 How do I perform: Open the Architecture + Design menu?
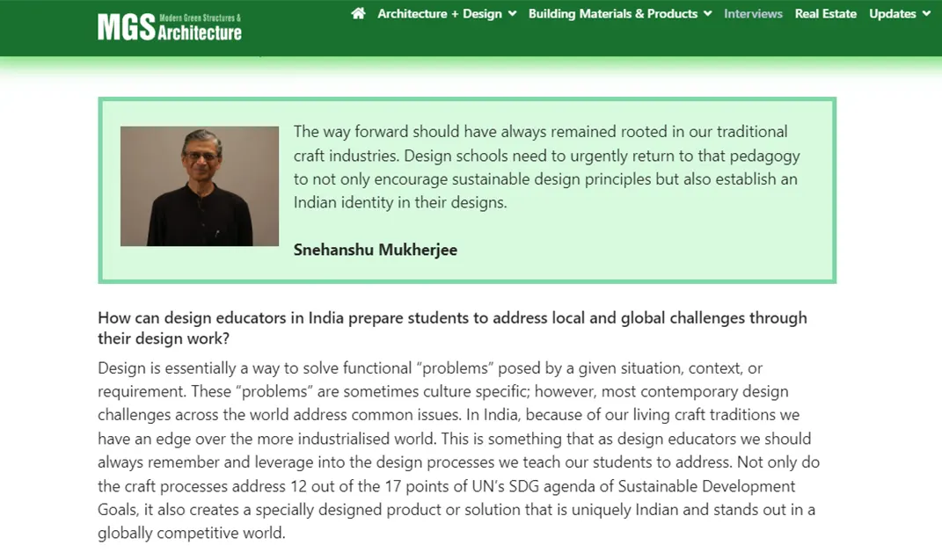click(439, 13)
